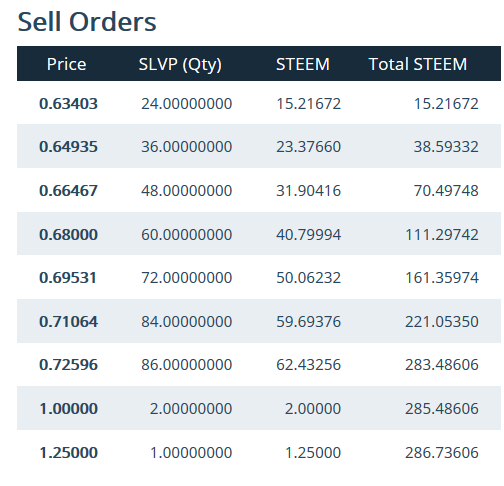Click STEEM value 62.43256
The image size is (504, 486).
click(308, 365)
